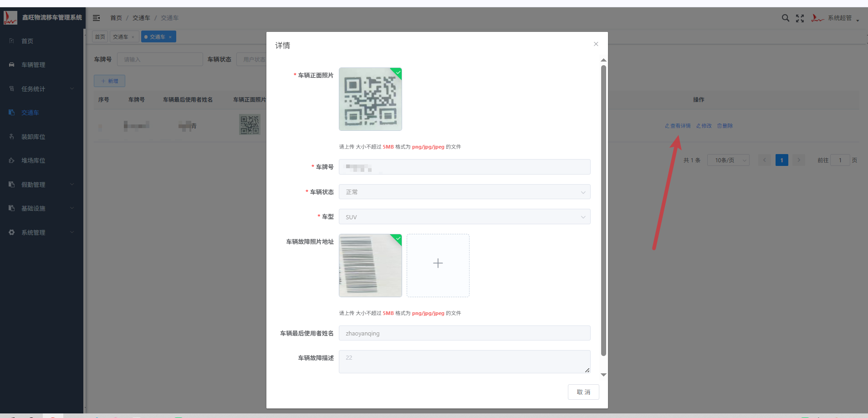Viewport: 868px width, 418px height.
Task: Click the 车辆正面照片 QR thumbnail in dialog
Action: coord(370,99)
